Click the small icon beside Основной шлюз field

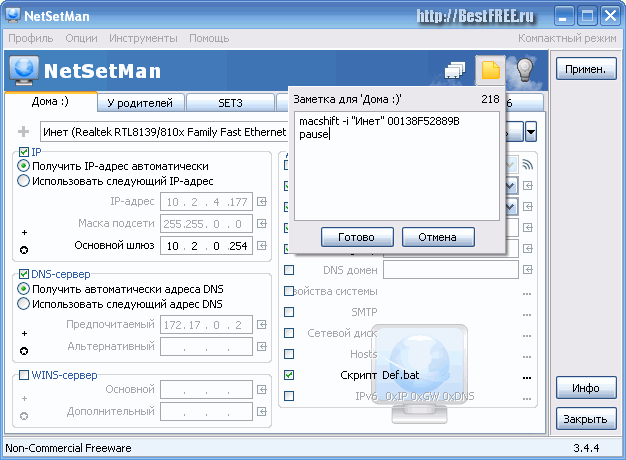[x=262, y=246]
